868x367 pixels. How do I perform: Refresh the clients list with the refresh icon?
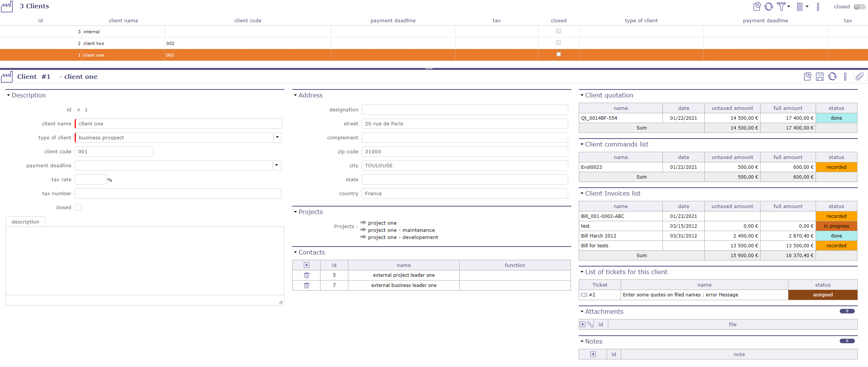click(768, 6)
